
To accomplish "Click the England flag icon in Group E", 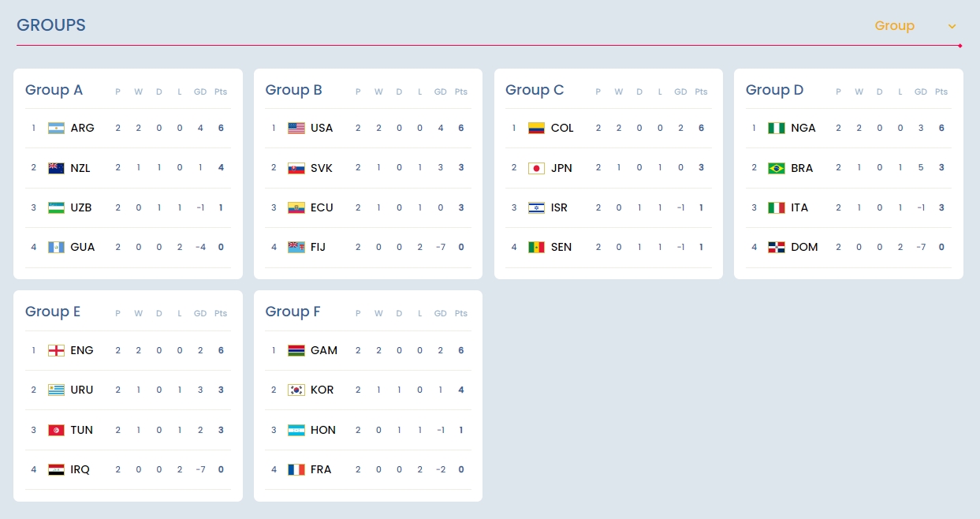I will click(56, 350).
